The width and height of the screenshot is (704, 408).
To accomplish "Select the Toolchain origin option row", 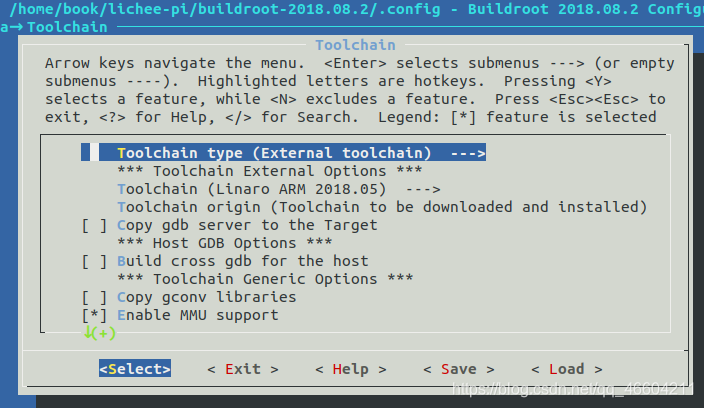I will pyautogui.click(x=382, y=207).
